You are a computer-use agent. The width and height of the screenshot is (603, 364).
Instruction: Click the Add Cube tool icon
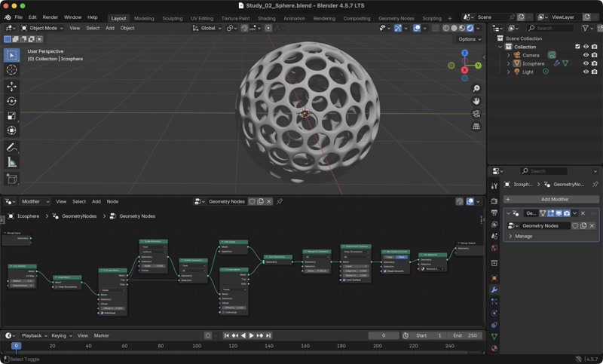click(x=11, y=179)
